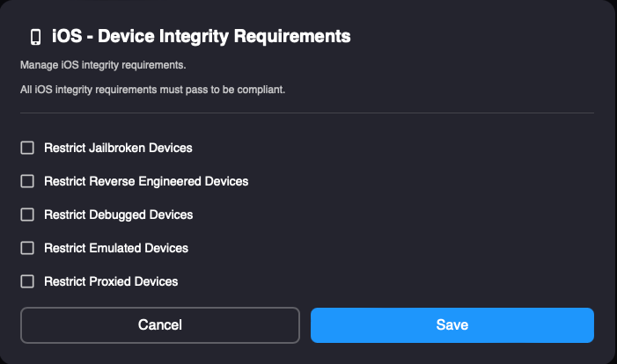Viewport: 617px width, 364px height.
Task: Click the word 'iOS' in the dialog title
Action: pos(70,36)
